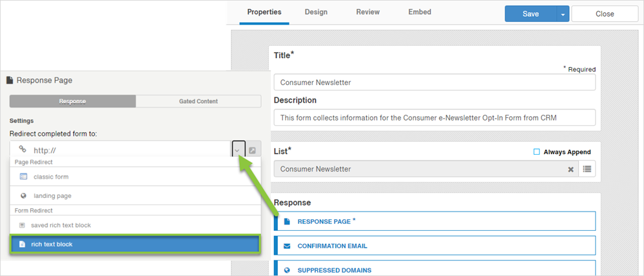Open the SUPPRESSED DOMAINS section

coord(434,269)
